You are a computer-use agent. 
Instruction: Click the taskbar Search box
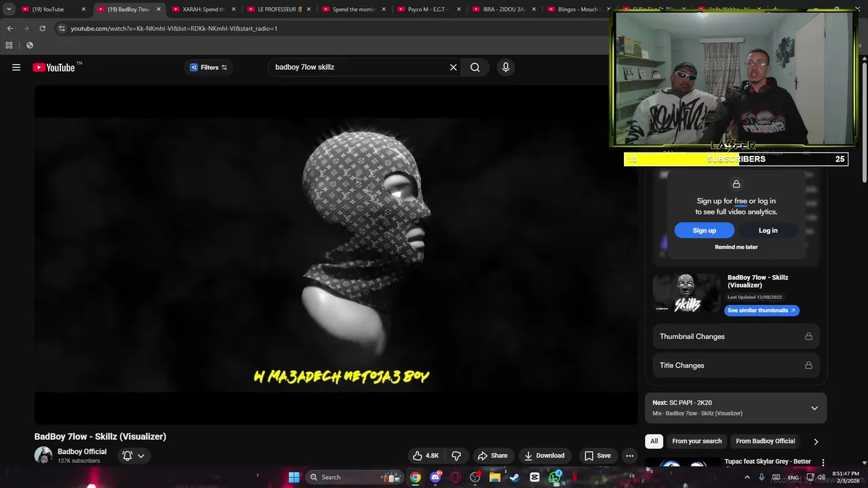(x=356, y=477)
